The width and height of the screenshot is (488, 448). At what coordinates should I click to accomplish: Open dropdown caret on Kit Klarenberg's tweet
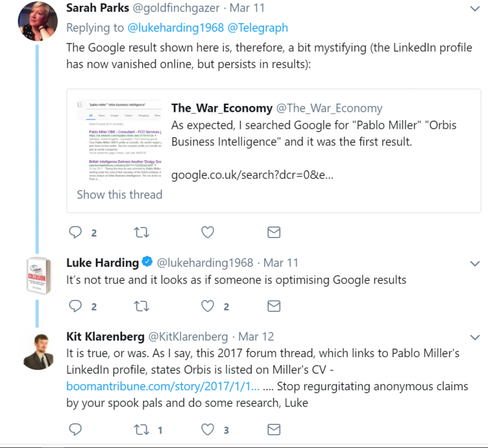pos(475,337)
